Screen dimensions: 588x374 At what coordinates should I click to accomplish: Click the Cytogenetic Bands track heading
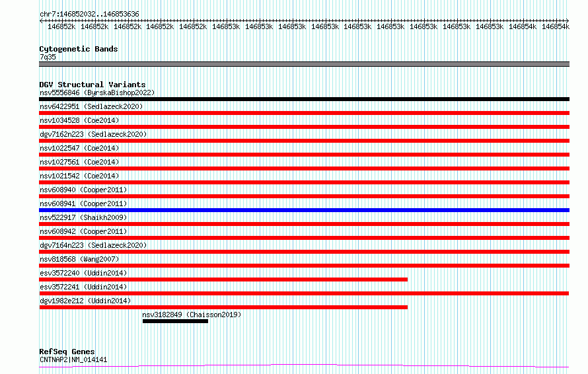(x=79, y=49)
